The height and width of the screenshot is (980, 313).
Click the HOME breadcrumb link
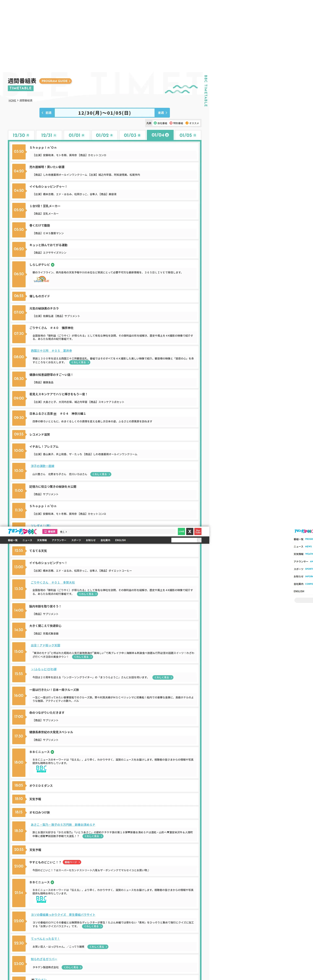(12, 100)
